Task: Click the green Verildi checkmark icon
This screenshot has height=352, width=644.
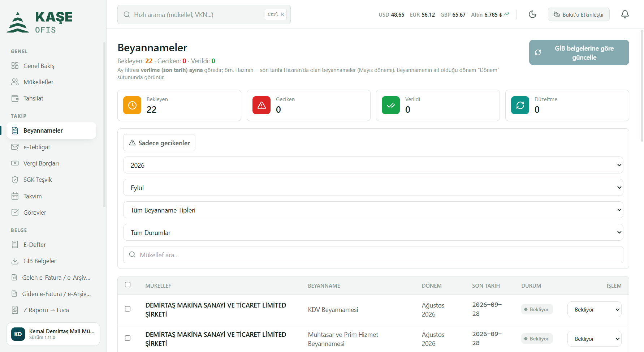Action: (x=391, y=105)
